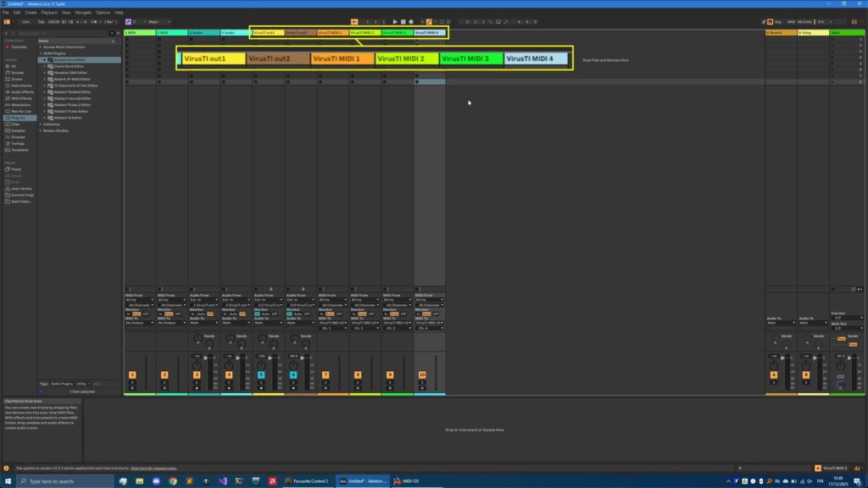Click the Key mapping mode icon
The image size is (868, 488).
tap(780, 21)
